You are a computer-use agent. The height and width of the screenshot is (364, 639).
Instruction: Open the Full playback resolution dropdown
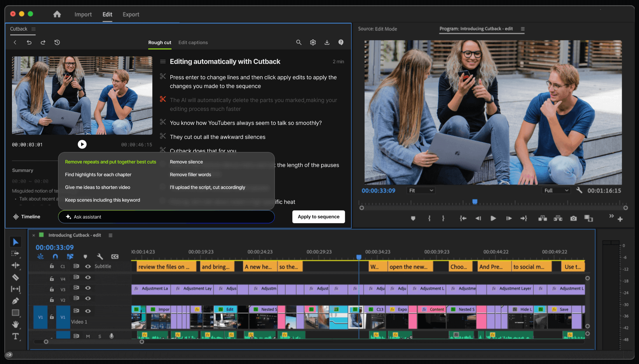pos(556,190)
